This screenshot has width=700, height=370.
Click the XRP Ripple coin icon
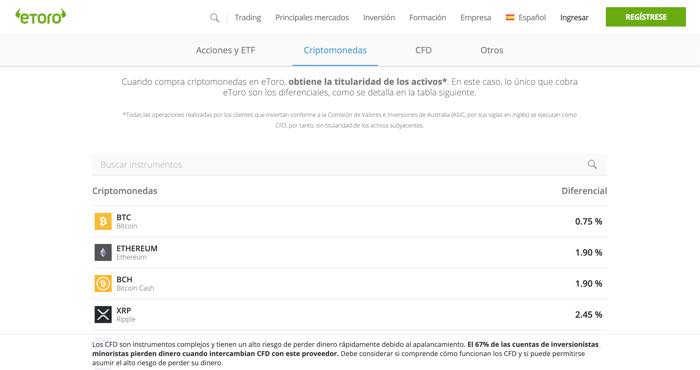(x=103, y=314)
